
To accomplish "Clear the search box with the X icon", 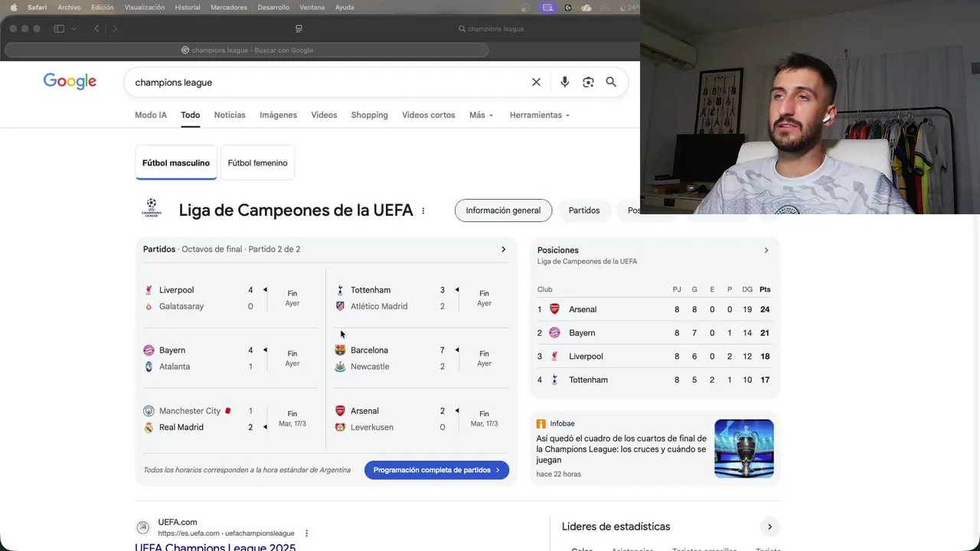I will pos(536,82).
